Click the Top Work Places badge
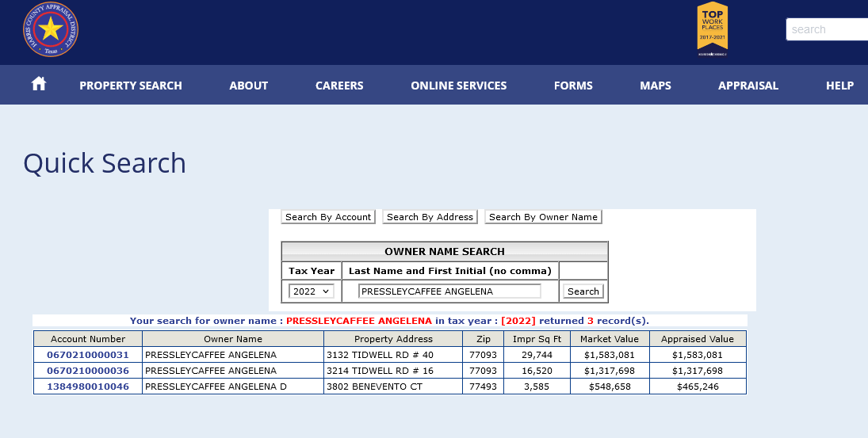The width and height of the screenshot is (868, 438). [713, 29]
